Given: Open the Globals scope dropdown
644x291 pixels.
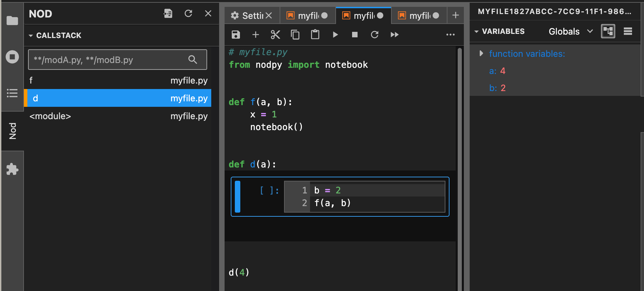Looking at the screenshot, I should [571, 31].
